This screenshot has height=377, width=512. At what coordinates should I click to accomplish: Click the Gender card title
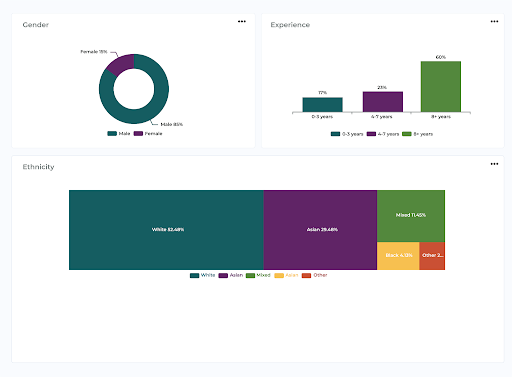36,25
